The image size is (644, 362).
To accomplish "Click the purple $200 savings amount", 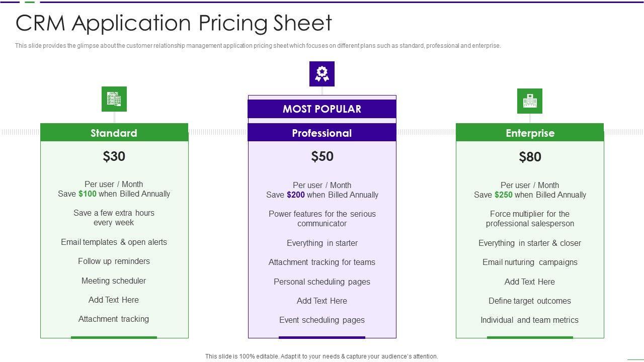I will pos(296,195).
